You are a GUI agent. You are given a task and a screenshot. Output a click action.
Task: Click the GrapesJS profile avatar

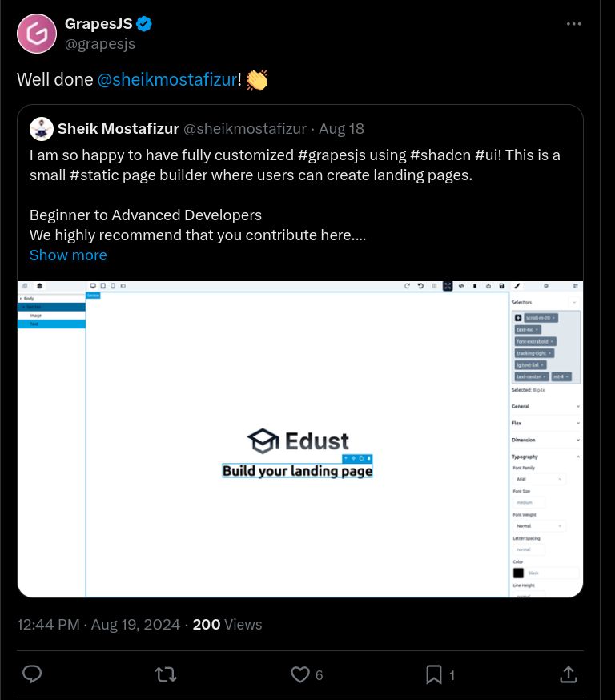37,34
